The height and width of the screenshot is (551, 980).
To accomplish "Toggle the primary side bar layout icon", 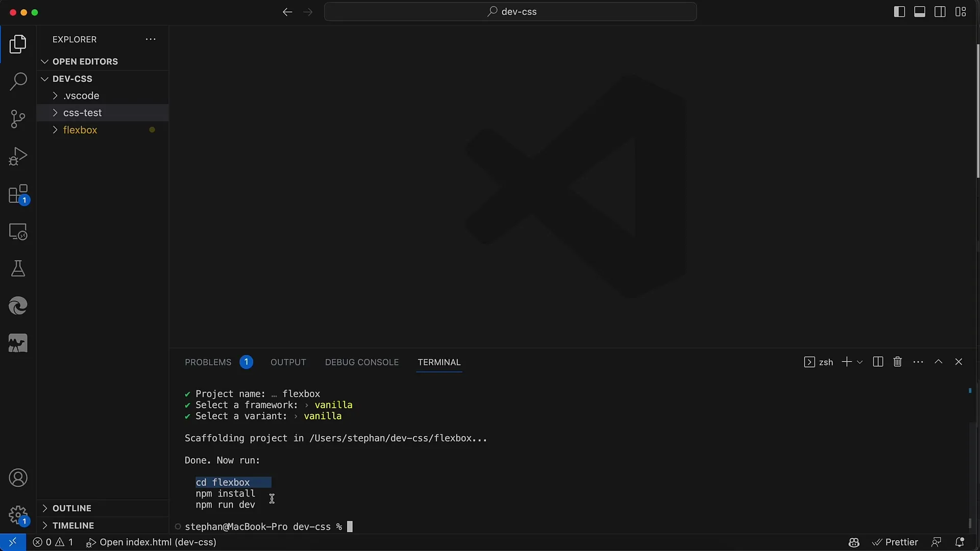I will [899, 12].
